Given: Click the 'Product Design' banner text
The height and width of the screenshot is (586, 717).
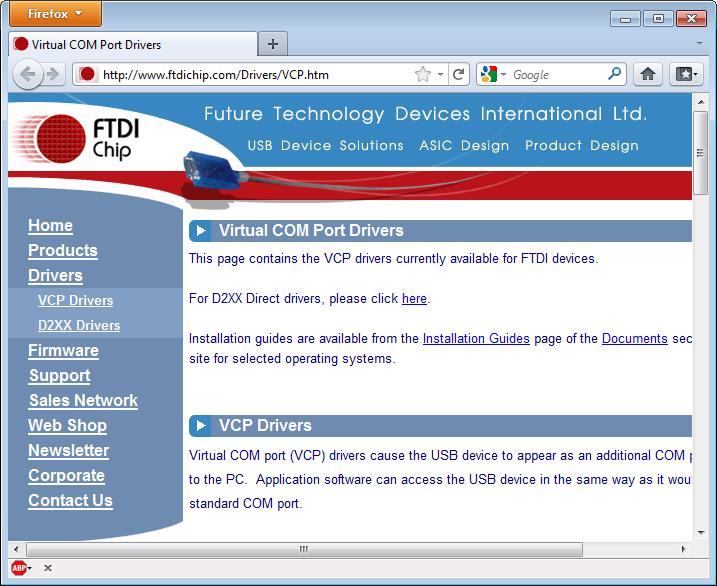Looking at the screenshot, I should click(x=582, y=146).
